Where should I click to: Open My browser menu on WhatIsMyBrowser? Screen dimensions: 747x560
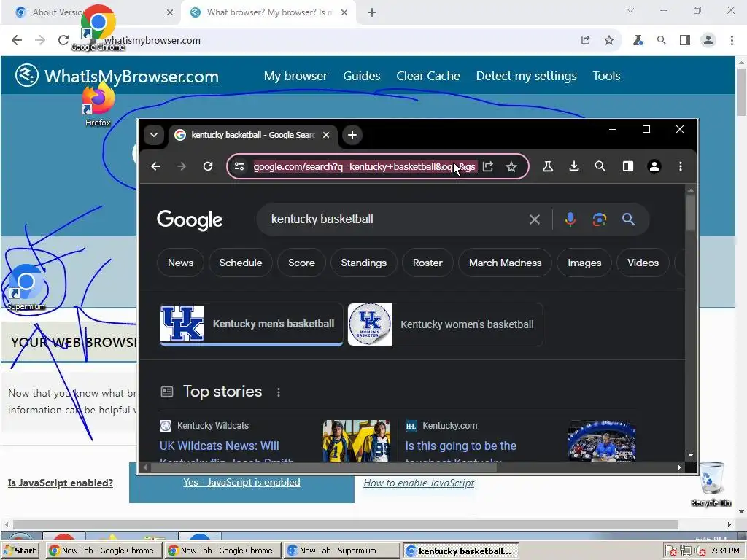(x=295, y=76)
